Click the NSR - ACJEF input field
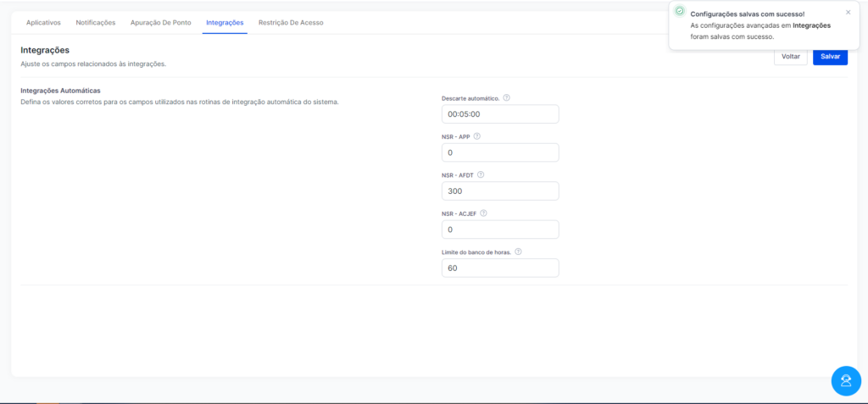Screen dimensions: 868x404 (x=500, y=230)
